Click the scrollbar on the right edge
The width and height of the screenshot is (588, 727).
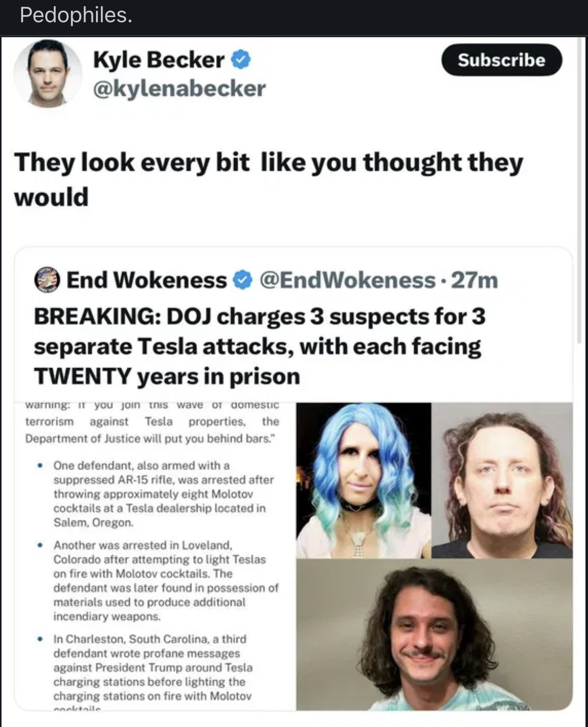(579, 191)
